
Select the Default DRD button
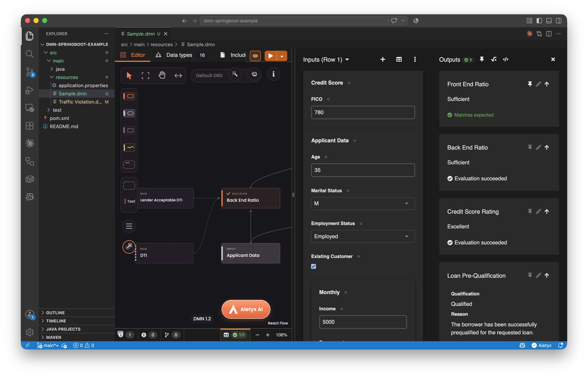point(209,75)
